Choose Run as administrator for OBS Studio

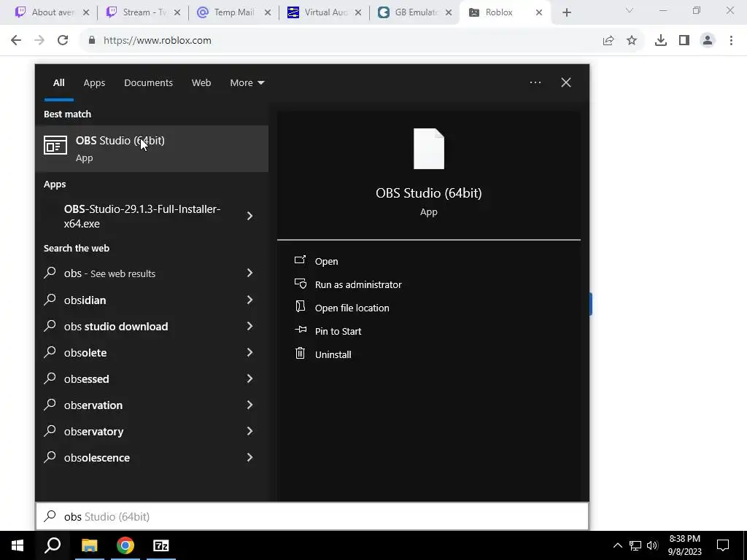(x=358, y=285)
